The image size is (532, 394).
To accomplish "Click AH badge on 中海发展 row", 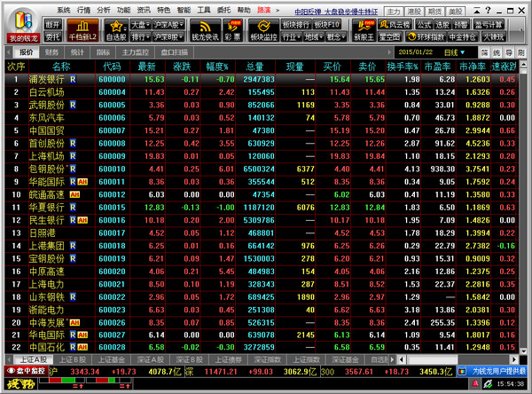I will [x=74, y=323].
